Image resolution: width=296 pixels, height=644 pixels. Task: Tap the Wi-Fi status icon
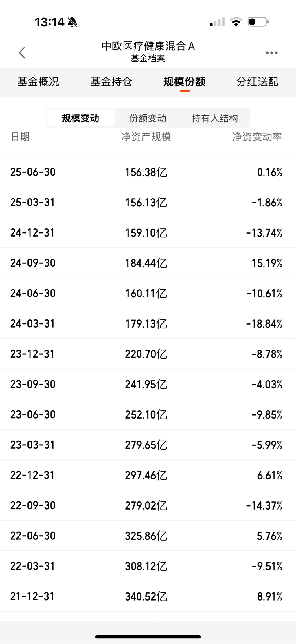236,22
